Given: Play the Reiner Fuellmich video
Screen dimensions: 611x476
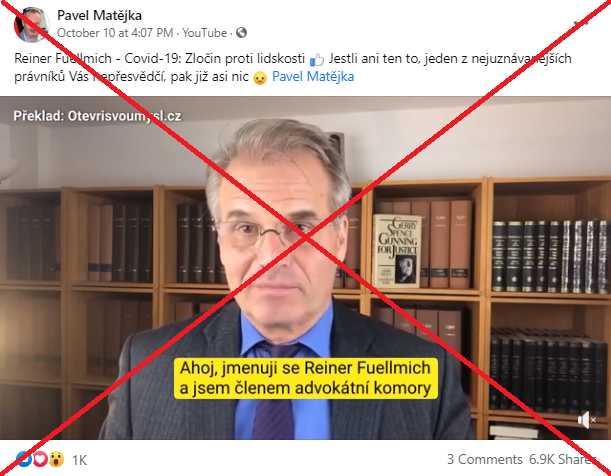Looking at the screenshot, I should click(306, 268).
